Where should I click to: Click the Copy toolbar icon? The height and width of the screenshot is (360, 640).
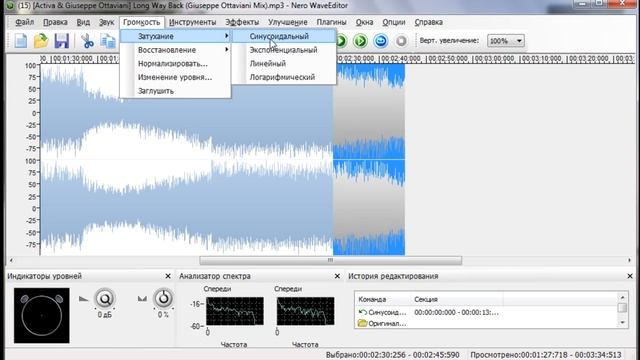coord(108,41)
